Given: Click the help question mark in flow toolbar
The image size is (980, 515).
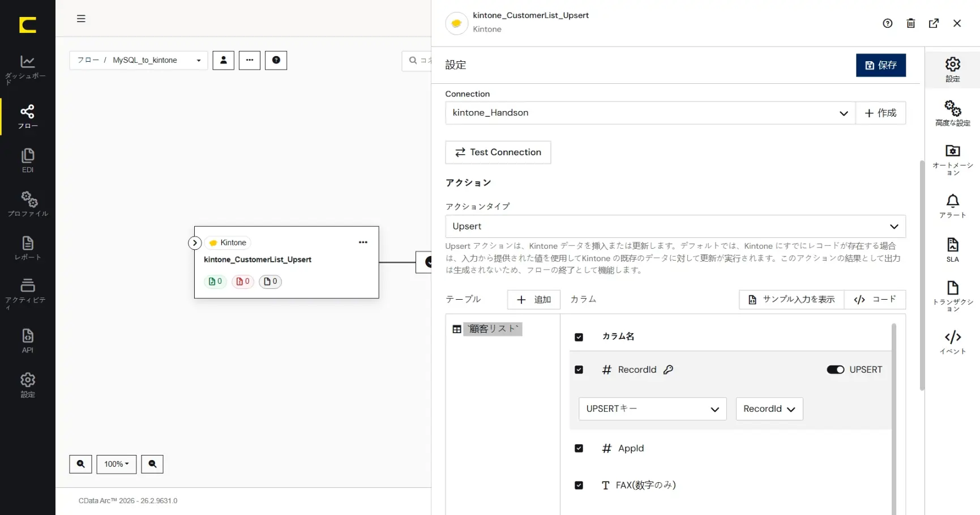Looking at the screenshot, I should (276, 60).
